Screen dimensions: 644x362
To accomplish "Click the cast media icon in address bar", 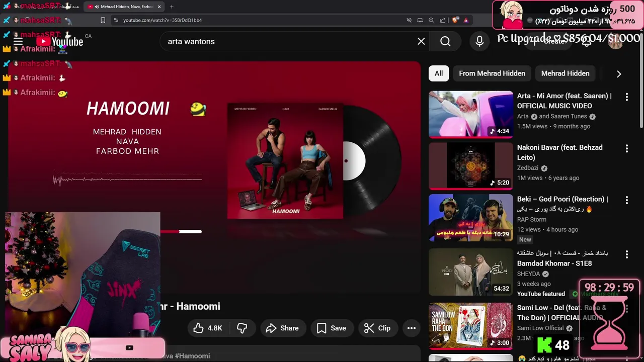I will (x=420, y=20).
